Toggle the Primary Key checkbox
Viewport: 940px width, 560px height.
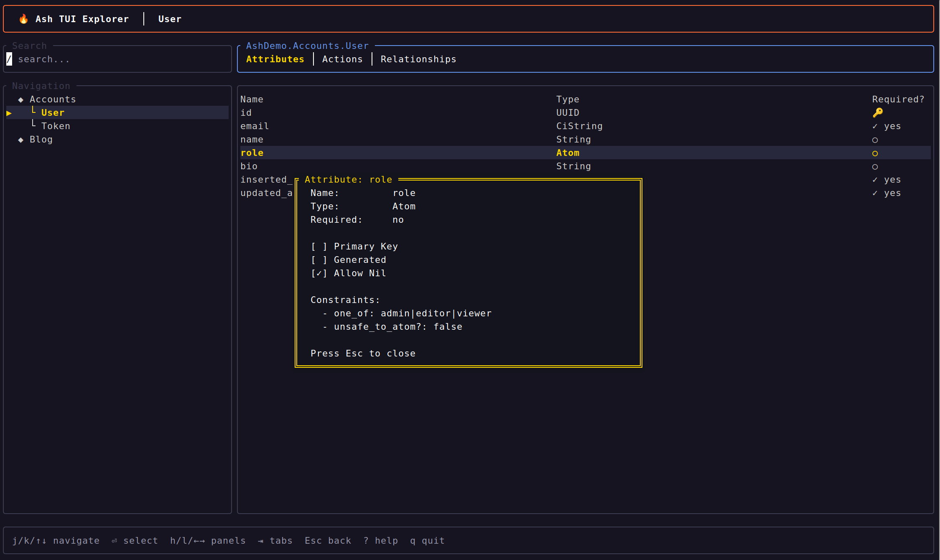pos(319,247)
